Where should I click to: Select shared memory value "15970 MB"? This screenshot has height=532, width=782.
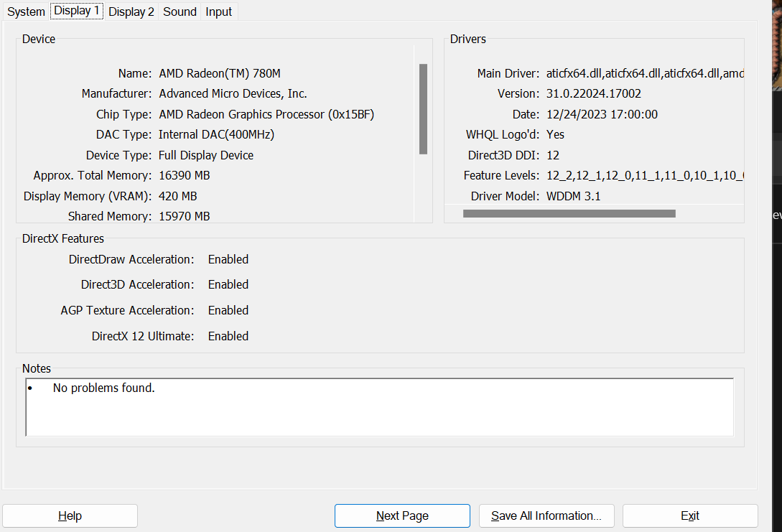pyautogui.click(x=184, y=216)
